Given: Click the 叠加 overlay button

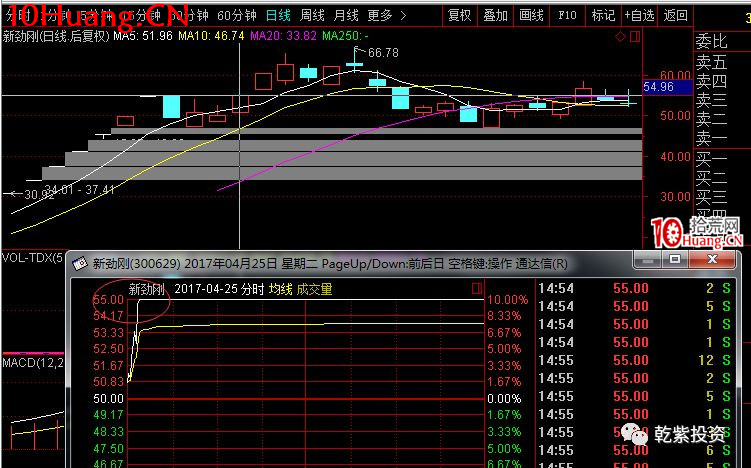Looking at the screenshot, I should coord(495,16).
